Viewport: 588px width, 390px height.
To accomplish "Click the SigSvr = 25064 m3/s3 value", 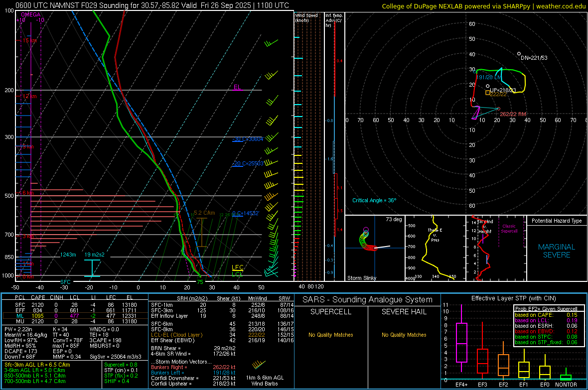I will pos(116,357).
